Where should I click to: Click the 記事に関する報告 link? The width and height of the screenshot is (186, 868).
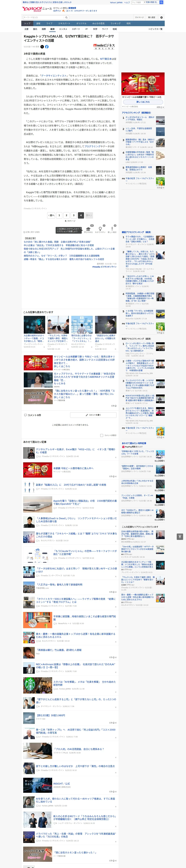tap(32, 232)
